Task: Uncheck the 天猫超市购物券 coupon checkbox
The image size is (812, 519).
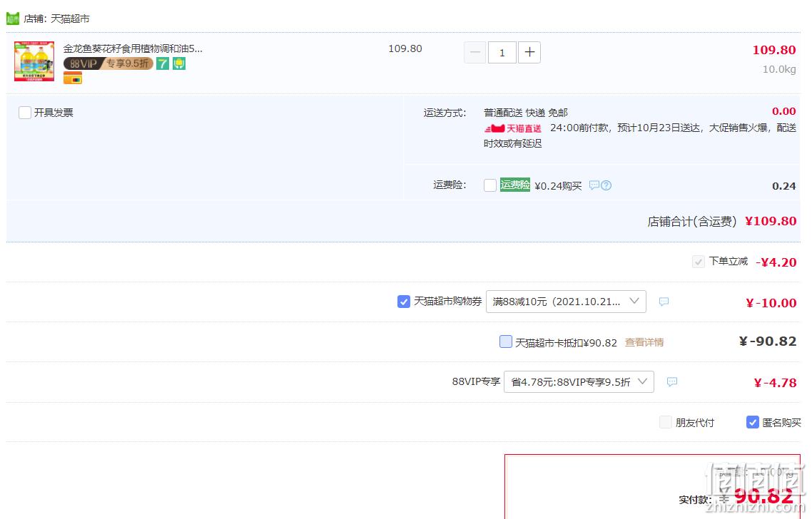Action: (403, 301)
